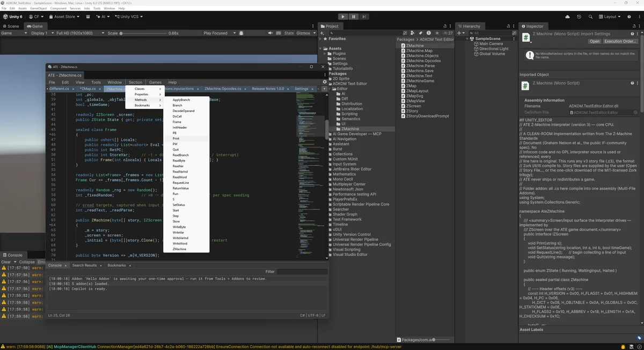
Task: Open the ATE Games menu
Action: (x=155, y=83)
